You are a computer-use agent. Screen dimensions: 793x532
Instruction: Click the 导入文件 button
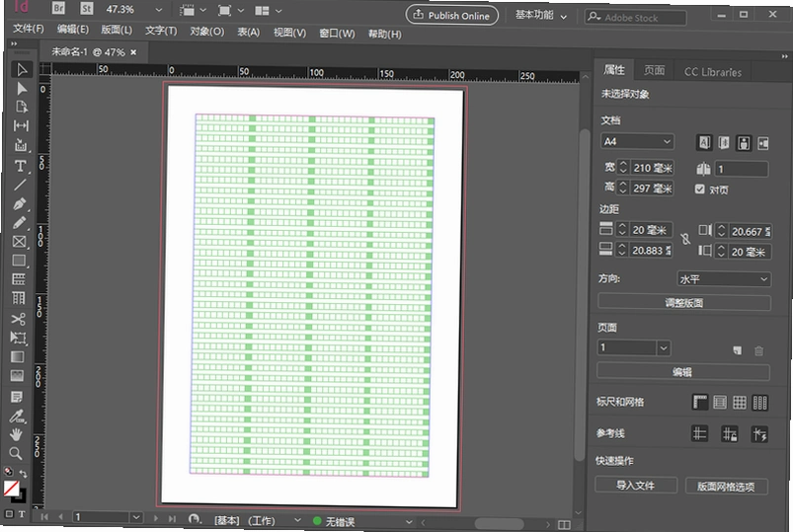[636, 486]
